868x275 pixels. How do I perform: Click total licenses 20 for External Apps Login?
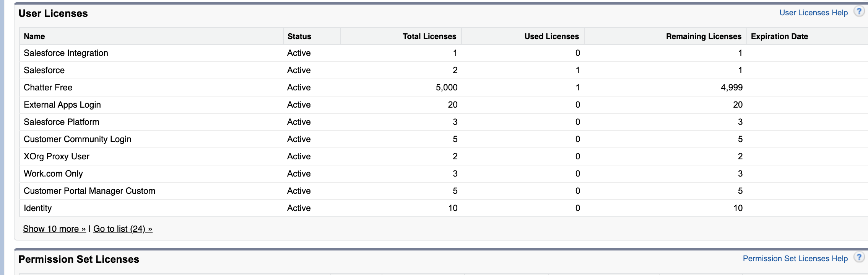(x=453, y=105)
